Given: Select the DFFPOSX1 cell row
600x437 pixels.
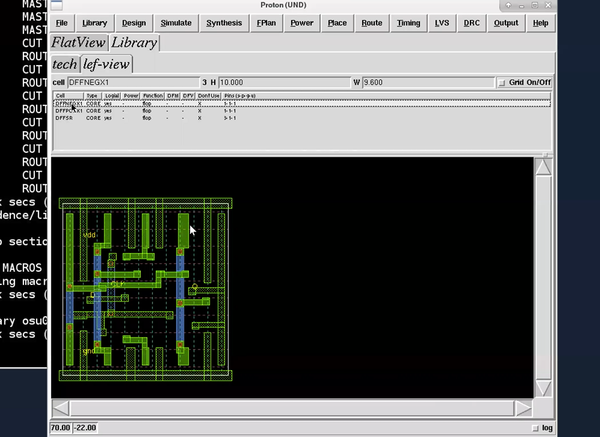Looking at the screenshot, I should (x=302, y=111).
